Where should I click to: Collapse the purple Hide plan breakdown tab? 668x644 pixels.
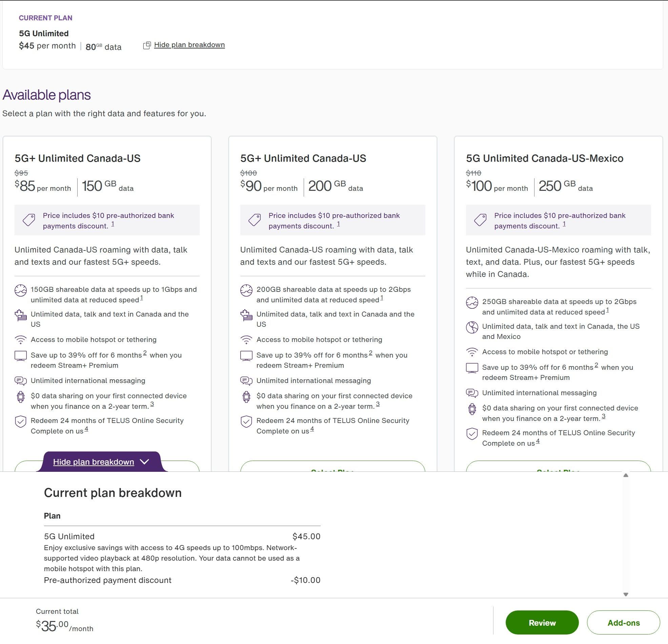tap(94, 462)
